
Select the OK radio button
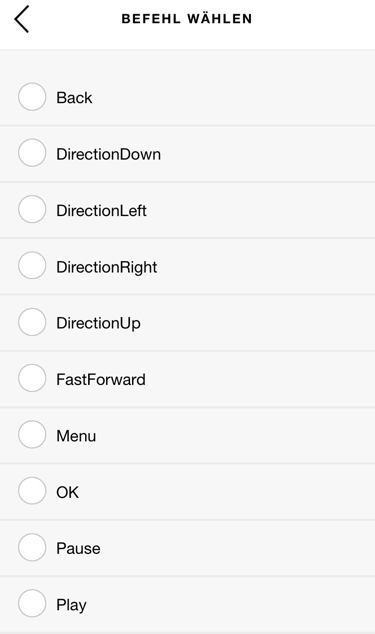(32, 490)
